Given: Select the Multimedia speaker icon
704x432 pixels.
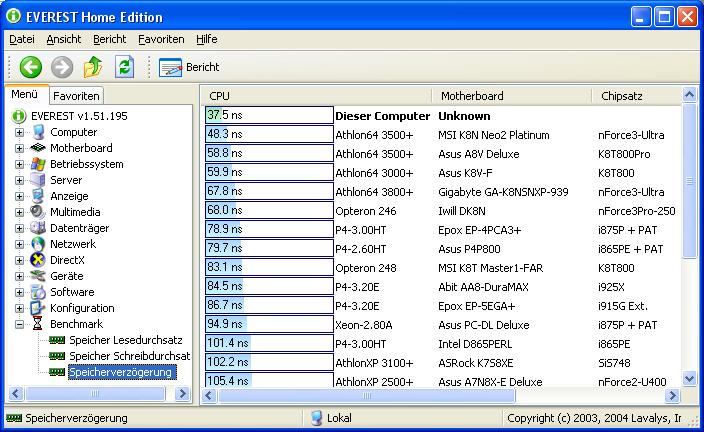Looking at the screenshot, I should pos(38,212).
